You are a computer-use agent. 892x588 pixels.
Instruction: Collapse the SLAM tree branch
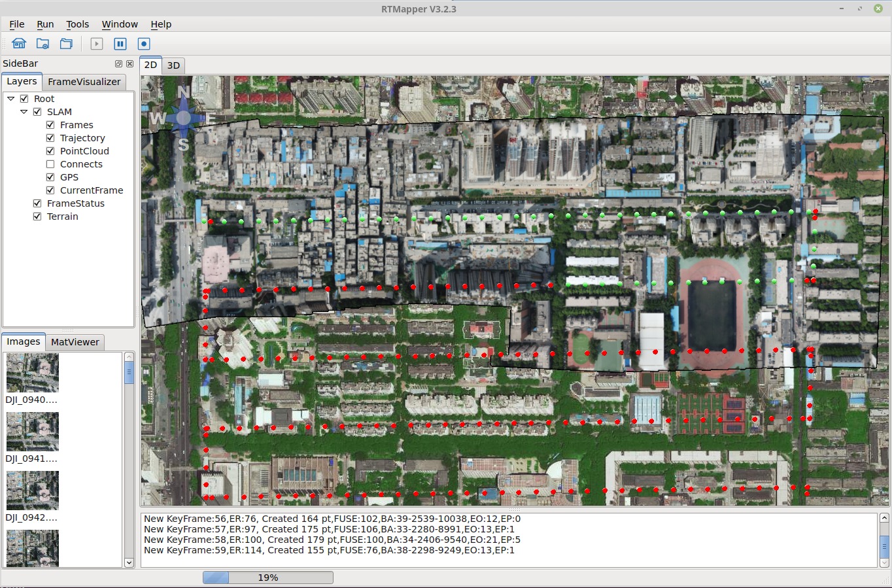tap(24, 112)
